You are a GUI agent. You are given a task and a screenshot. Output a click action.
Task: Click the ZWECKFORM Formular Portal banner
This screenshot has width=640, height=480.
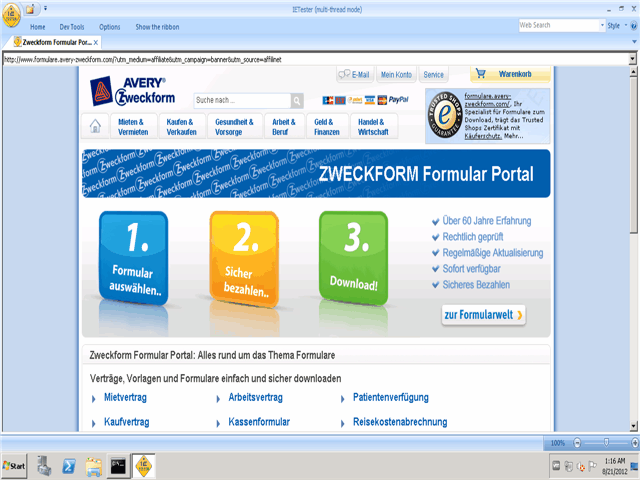click(316, 173)
